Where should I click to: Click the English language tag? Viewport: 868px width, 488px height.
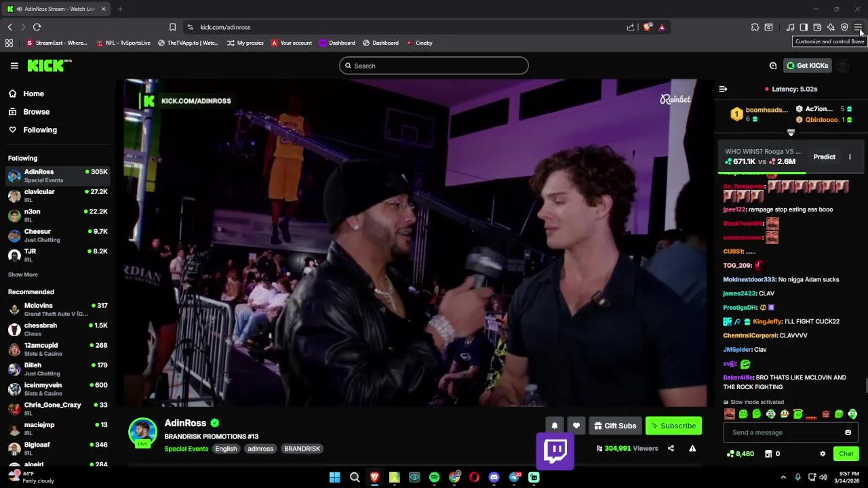point(226,449)
